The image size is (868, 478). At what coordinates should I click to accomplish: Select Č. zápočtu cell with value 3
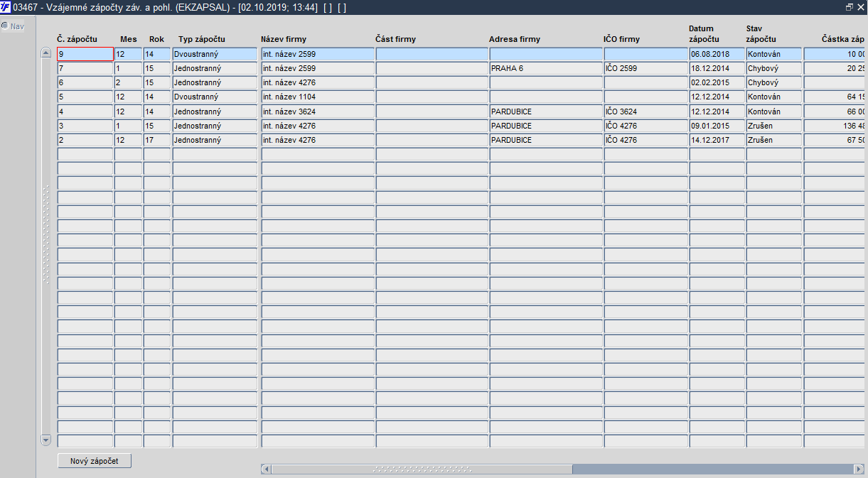(x=85, y=126)
